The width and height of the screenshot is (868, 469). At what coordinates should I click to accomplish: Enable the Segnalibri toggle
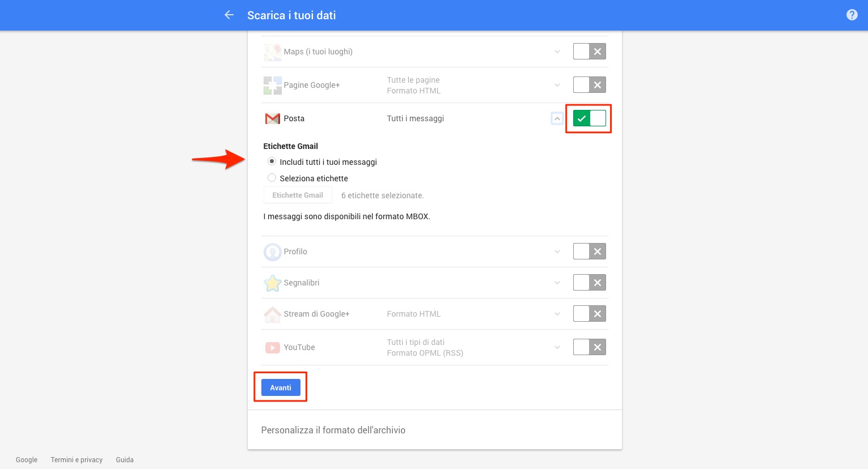pyautogui.click(x=590, y=283)
